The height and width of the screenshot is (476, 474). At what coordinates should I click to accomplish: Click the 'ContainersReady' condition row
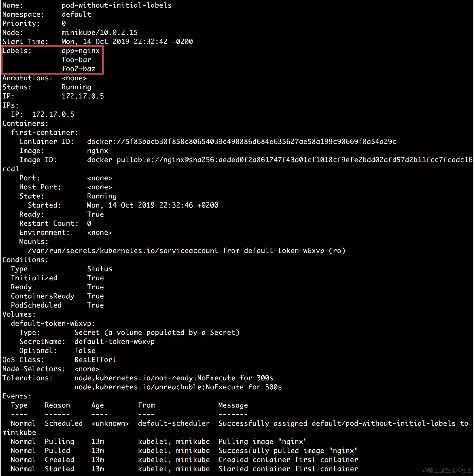[x=57, y=296]
